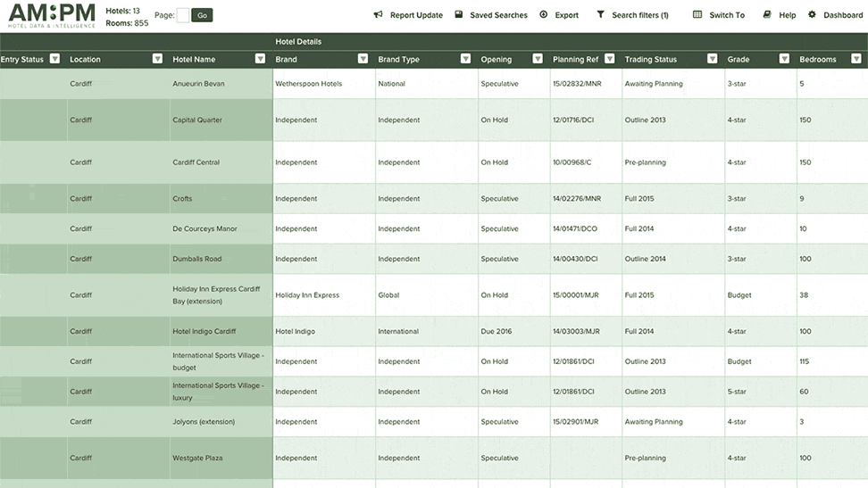868x488 pixels.
Task: Open the Hotel Name column filter dropdown
Action: click(x=260, y=59)
